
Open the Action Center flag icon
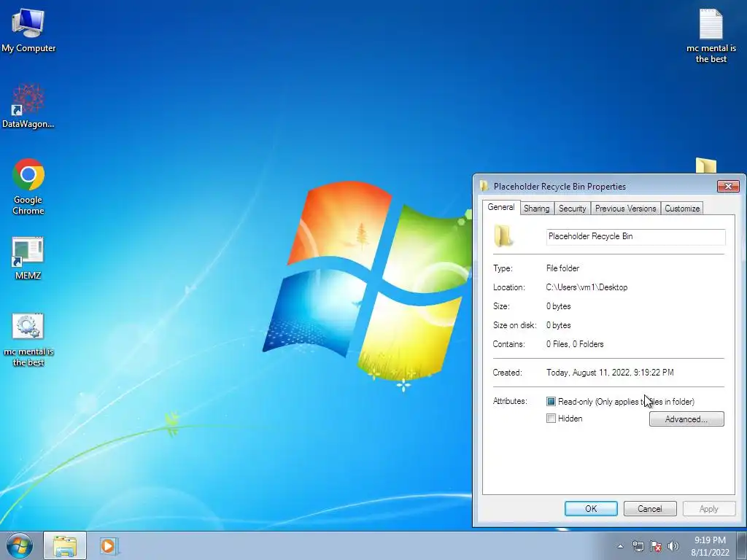click(x=656, y=546)
